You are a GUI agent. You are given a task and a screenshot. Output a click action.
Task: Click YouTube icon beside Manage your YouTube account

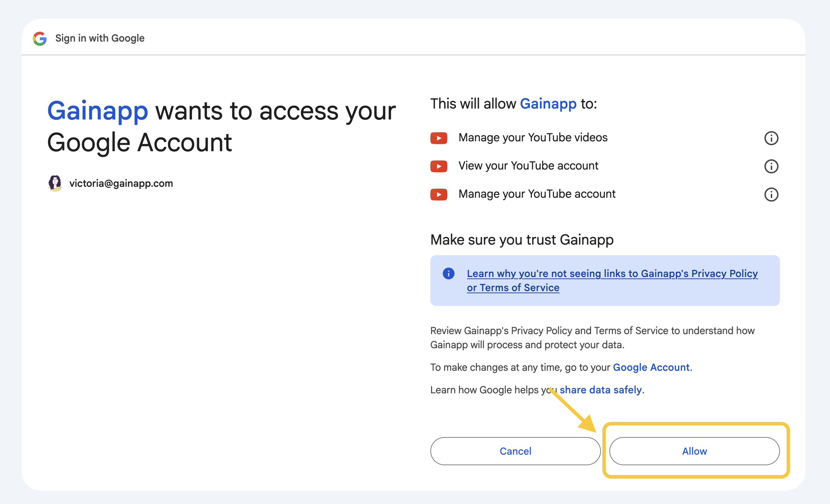tap(439, 195)
